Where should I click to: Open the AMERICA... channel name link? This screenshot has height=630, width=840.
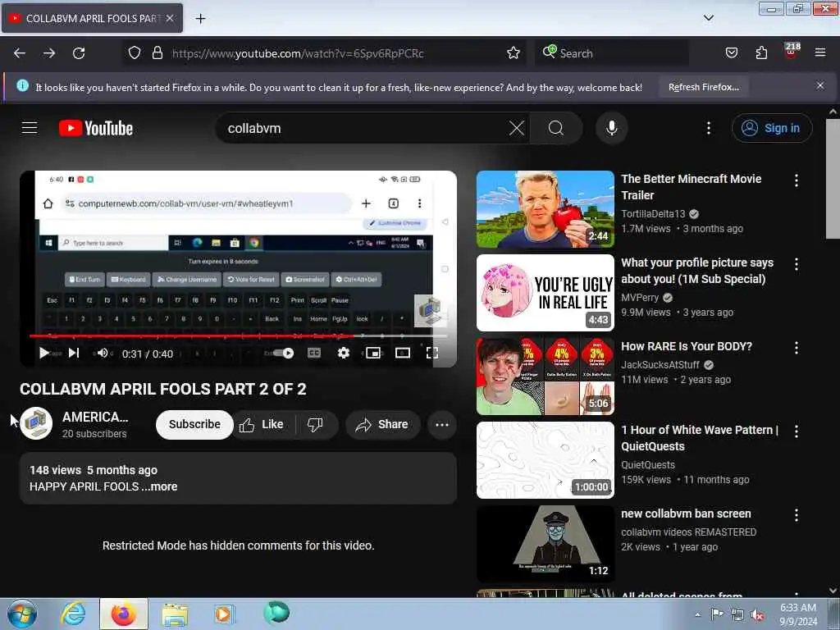pos(95,417)
